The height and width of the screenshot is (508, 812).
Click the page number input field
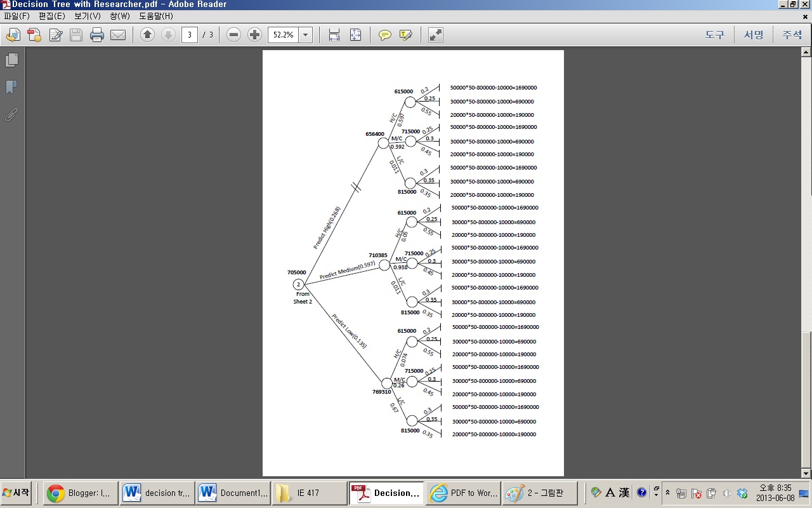point(189,35)
